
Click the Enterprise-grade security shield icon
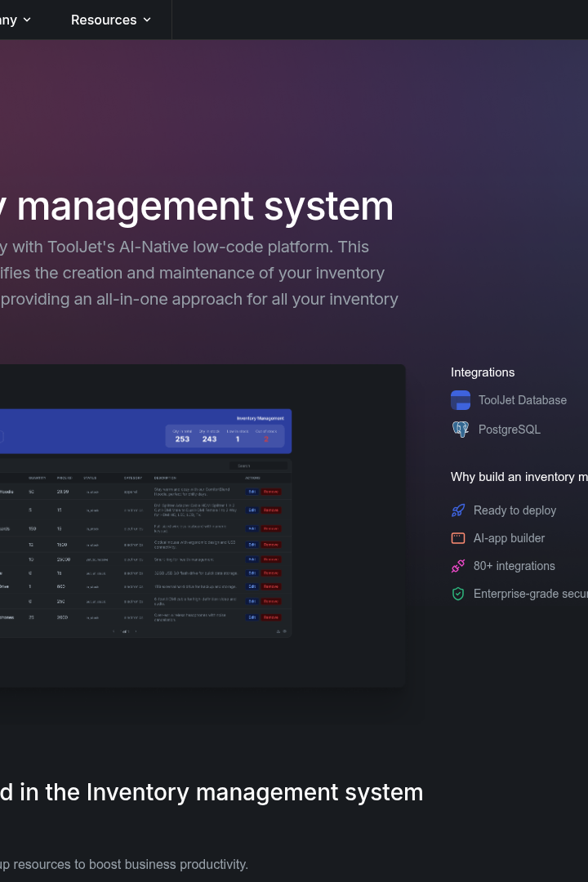(458, 594)
